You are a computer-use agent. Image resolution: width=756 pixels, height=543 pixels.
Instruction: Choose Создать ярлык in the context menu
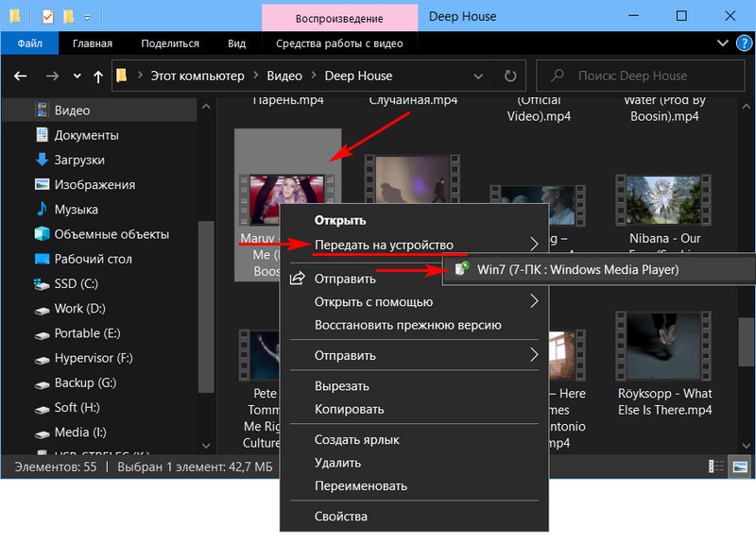tap(414, 440)
